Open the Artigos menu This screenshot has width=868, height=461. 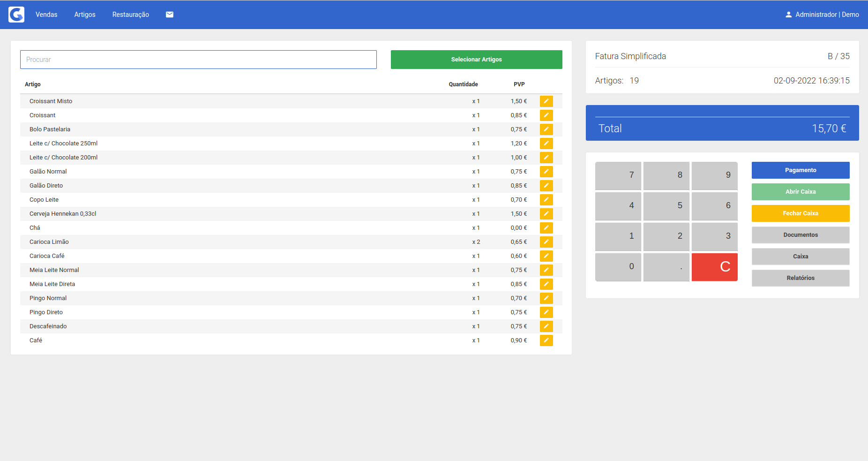click(85, 15)
